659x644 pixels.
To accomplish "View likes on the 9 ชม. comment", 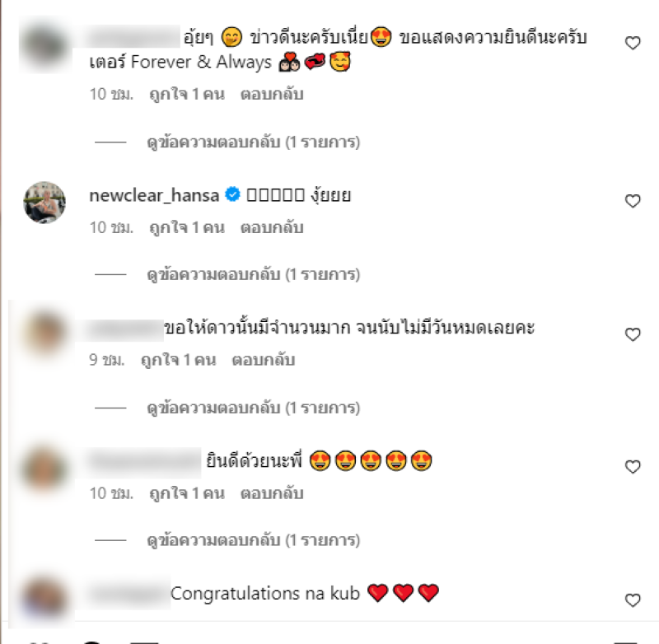I will tap(179, 361).
